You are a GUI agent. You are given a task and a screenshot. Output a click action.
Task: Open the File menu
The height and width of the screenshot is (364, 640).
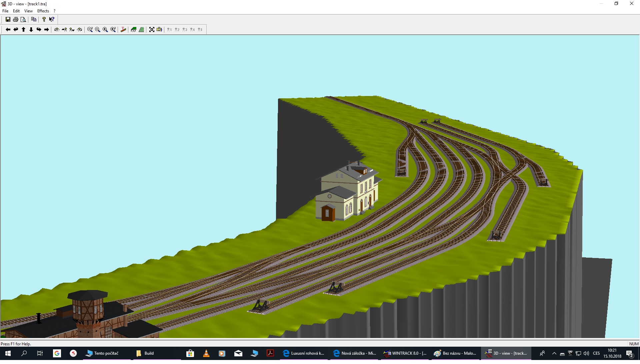5,11
